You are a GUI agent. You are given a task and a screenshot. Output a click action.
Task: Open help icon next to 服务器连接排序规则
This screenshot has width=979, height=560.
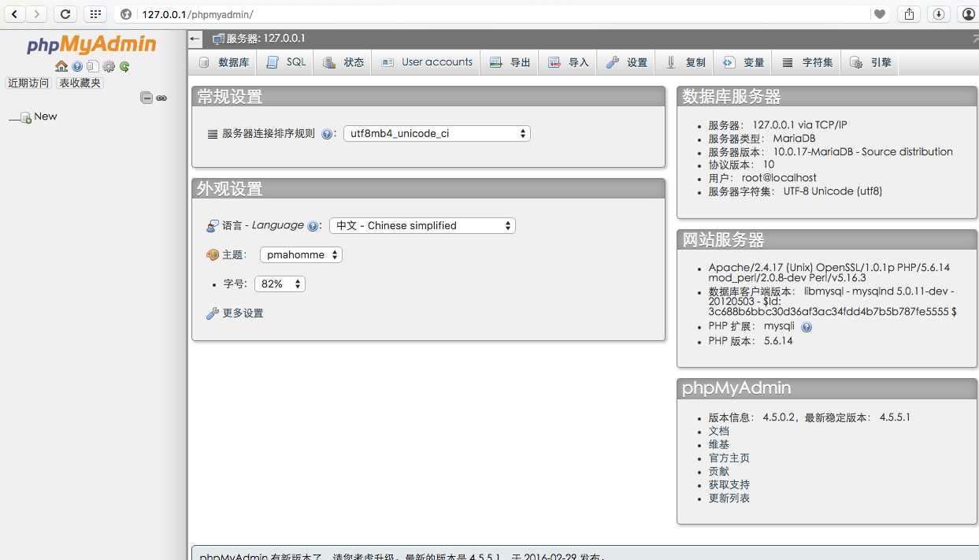327,134
